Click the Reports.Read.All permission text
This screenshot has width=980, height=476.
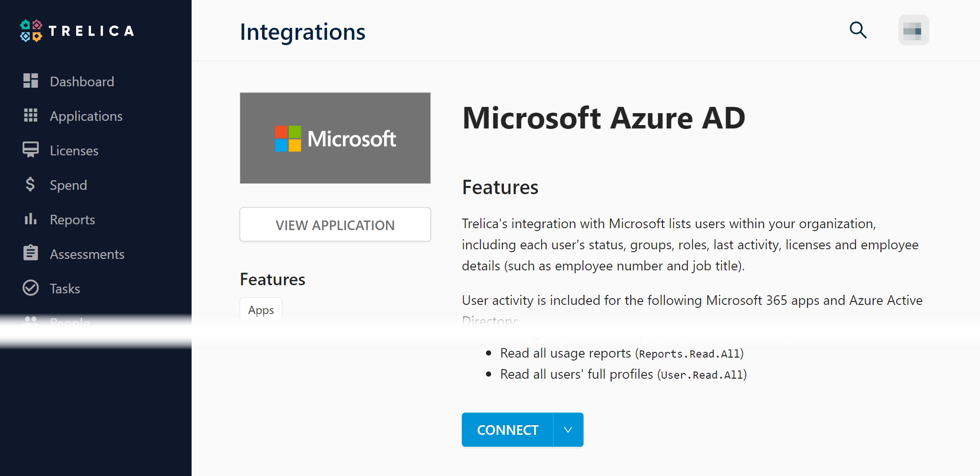coord(689,354)
